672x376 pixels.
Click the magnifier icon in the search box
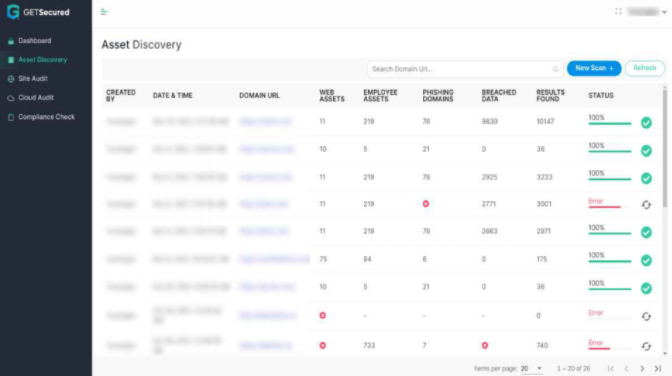click(555, 69)
